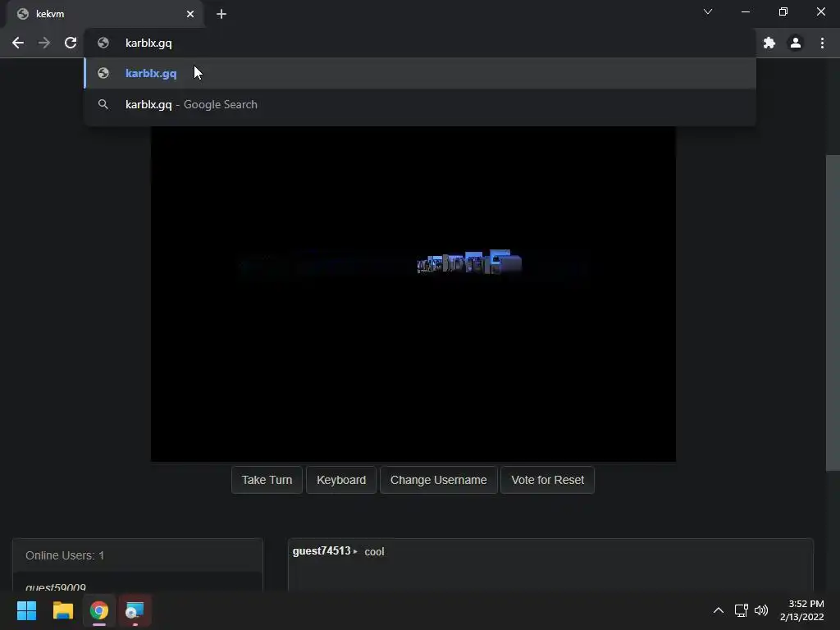The height and width of the screenshot is (630, 840).
Task: Open the Chrome extensions puzzle icon
Action: pyautogui.click(x=769, y=43)
